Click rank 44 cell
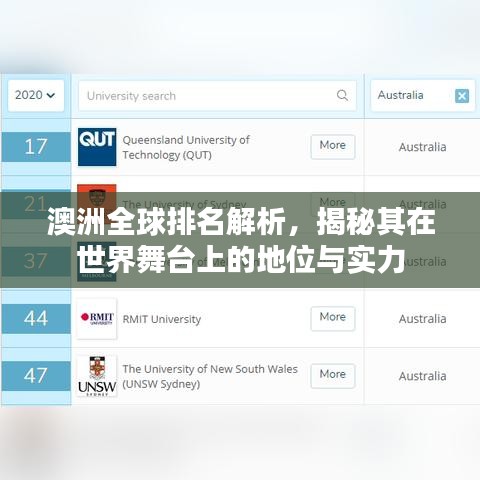The height and width of the screenshot is (480, 480). (36, 318)
